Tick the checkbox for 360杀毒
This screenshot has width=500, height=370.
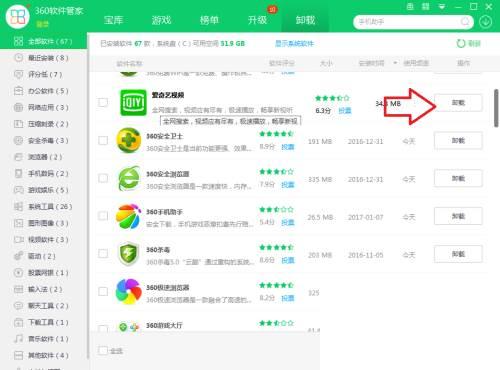[103, 254]
